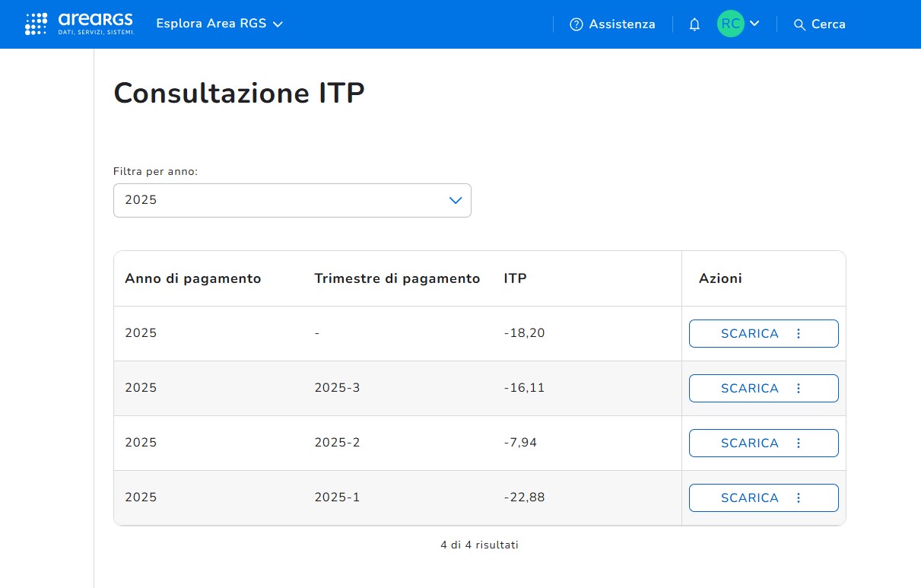Open more options for 2025-3 row

click(799, 388)
